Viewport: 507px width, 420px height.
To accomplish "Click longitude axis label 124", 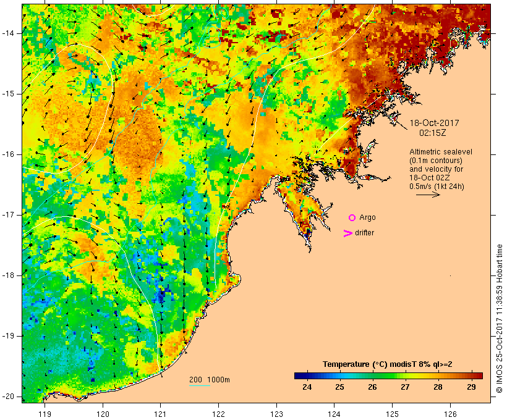I will pyautogui.click(x=334, y=414).
